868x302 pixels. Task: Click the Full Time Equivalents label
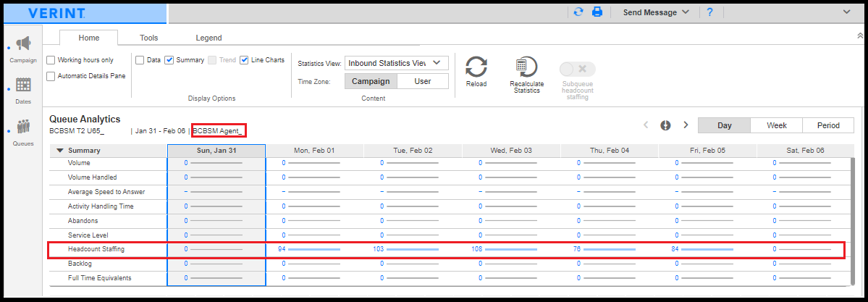click(100, 278)
